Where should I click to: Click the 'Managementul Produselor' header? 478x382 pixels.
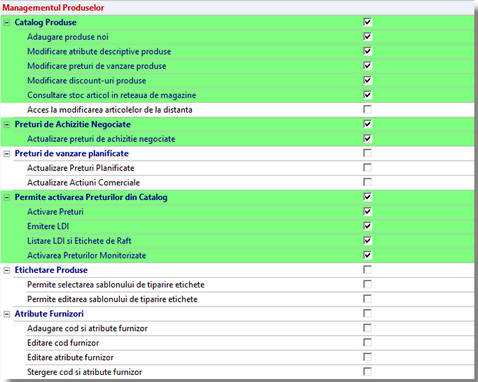[53, 8]
